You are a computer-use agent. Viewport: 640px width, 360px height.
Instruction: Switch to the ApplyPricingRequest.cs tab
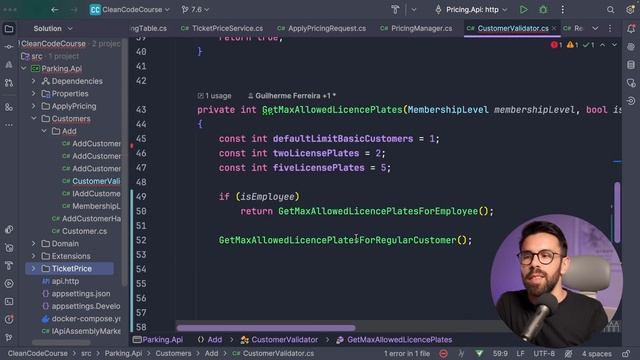point(322,29)
